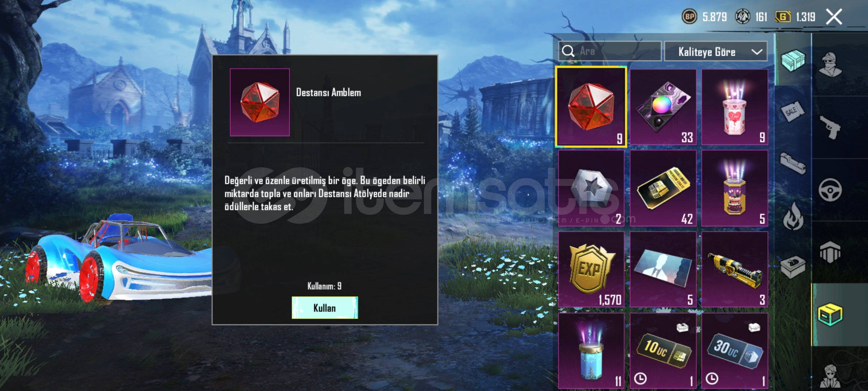Select the silver star emblem item
The width and height of the screenshot is (868, 391).
coord(591,188)
